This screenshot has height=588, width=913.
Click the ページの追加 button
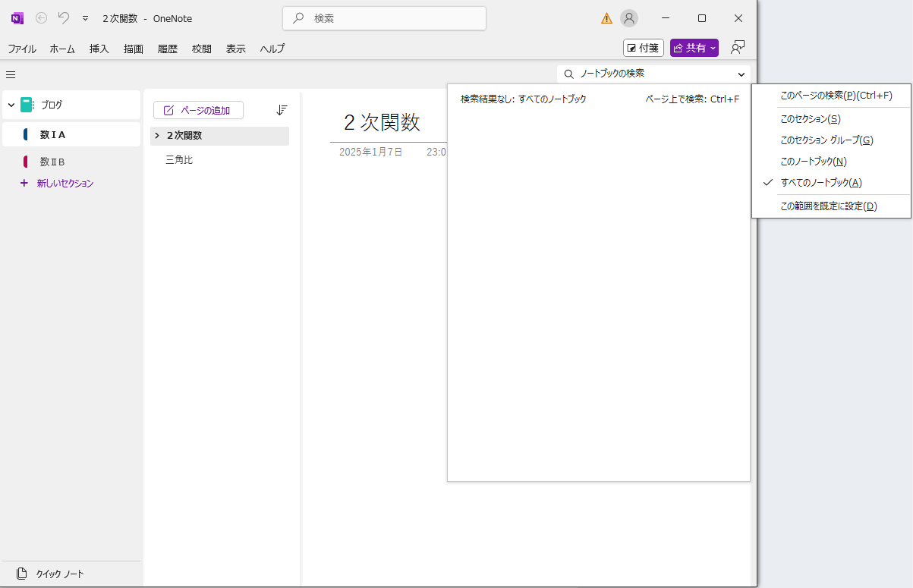(x=198, y=110)
